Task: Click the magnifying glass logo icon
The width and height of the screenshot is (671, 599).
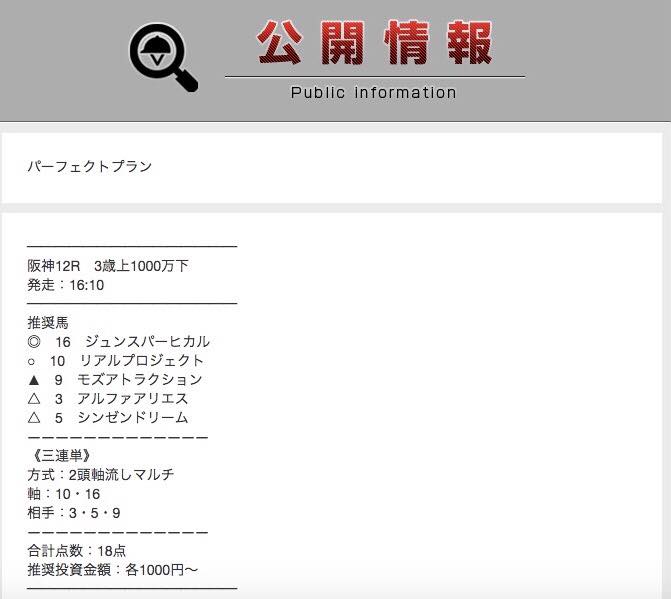Action: coord(163,57)
